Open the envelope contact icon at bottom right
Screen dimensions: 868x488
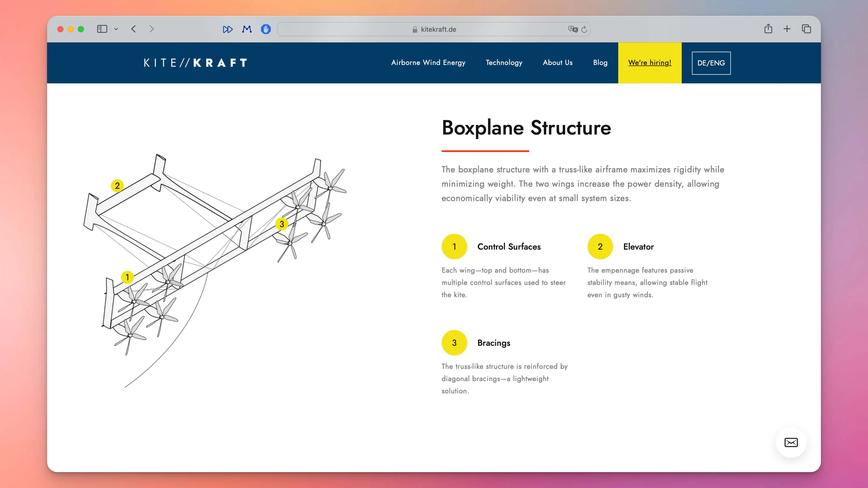pos(790,442)
